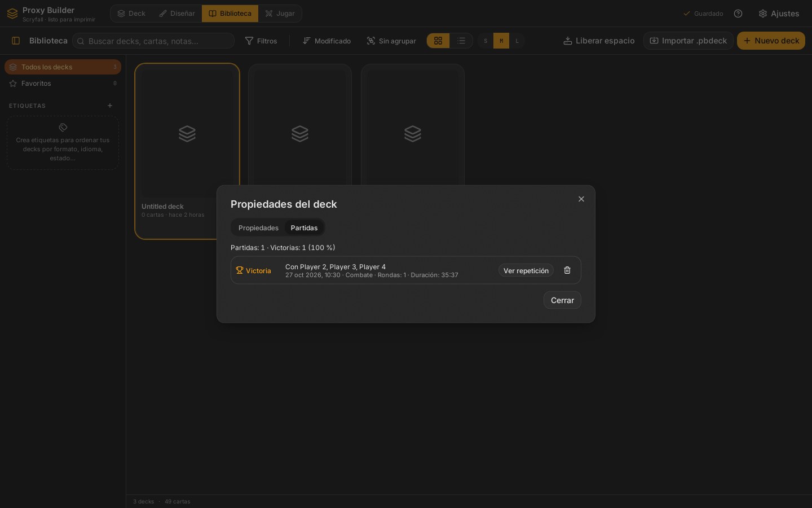Select small card size S
The height and width of the screenshot is (508, 812).
pyautogui.click(x=486, y=41)
